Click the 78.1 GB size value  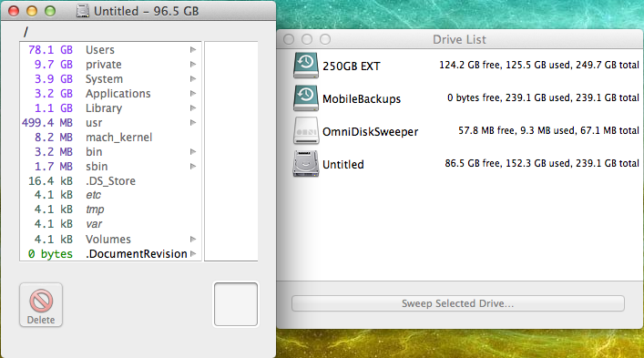tap(50, 50)
